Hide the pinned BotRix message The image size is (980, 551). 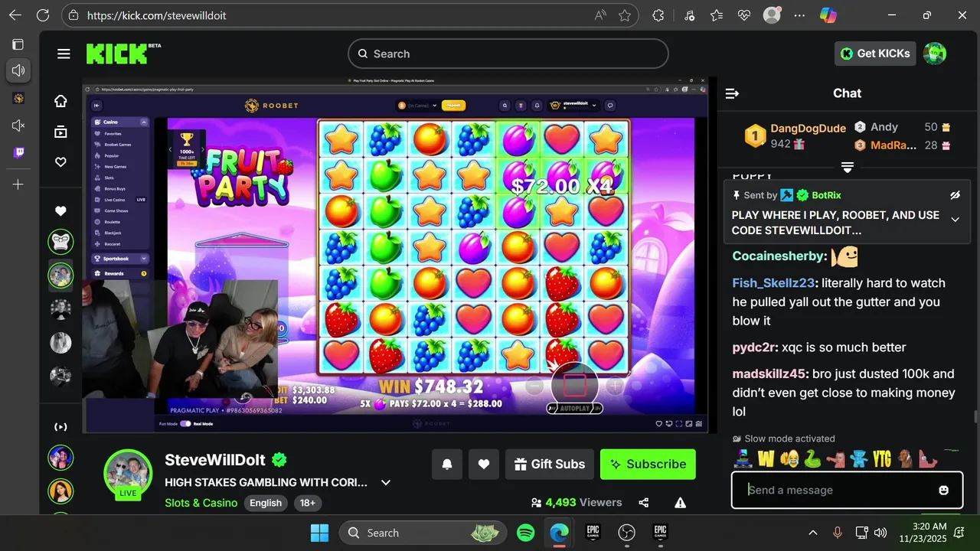(x=955, y=195)
